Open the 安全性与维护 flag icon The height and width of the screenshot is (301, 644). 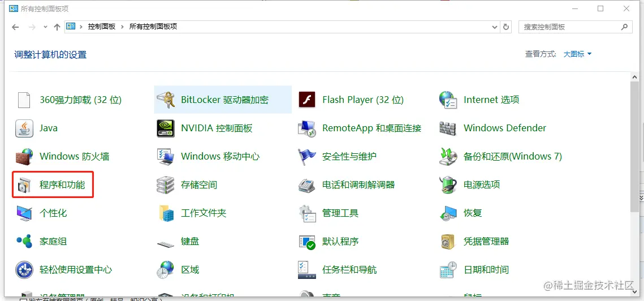[306, 157]
